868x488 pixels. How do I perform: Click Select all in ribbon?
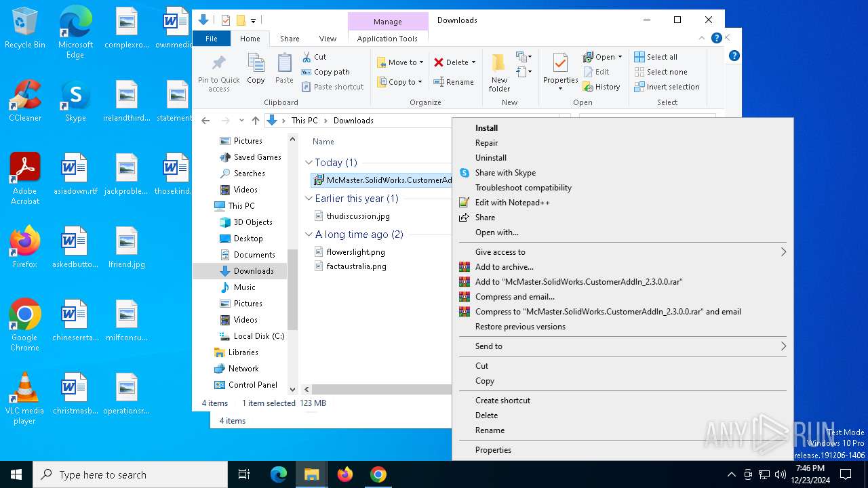point(656,57)
